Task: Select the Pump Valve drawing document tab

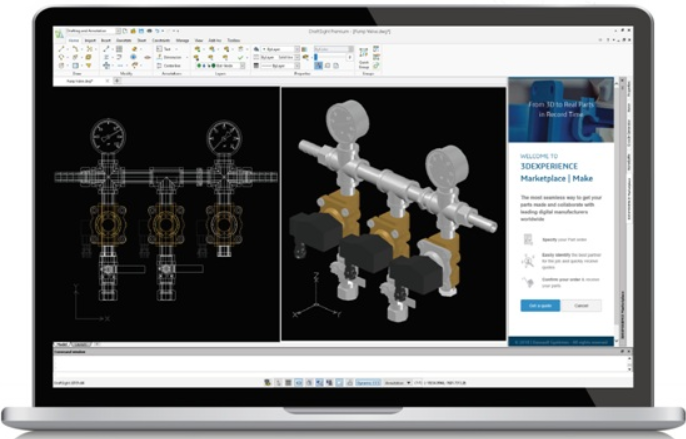Action: coord(78,79)
